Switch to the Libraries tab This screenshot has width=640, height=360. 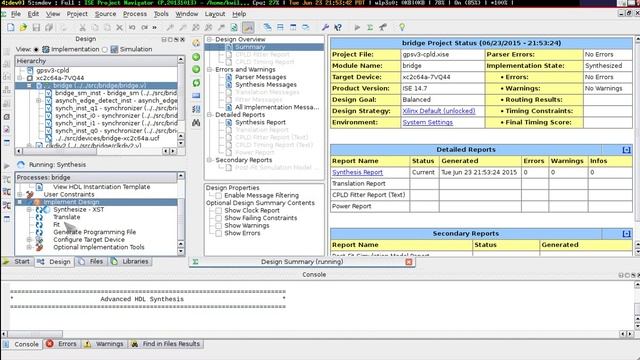pos(130,262)
